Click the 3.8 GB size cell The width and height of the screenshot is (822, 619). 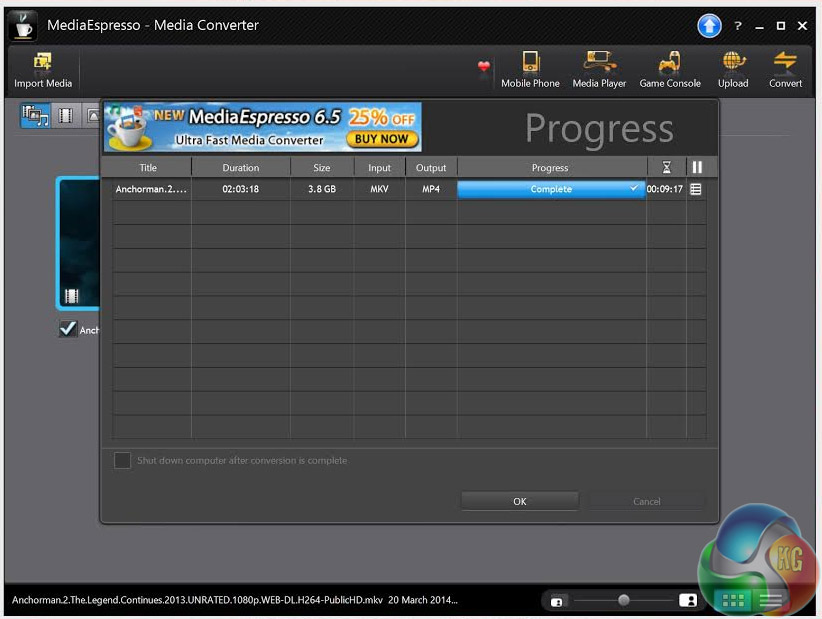tap(322, 189)
